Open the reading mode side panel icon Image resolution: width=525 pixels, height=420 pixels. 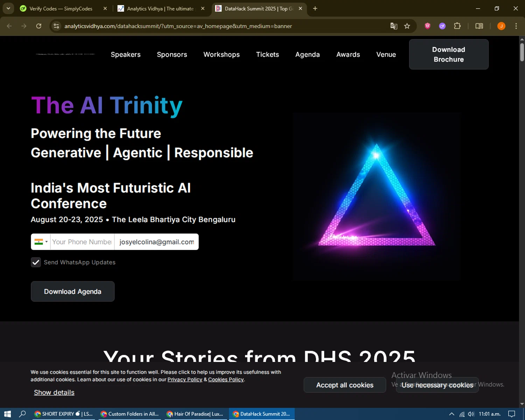point(479,26)
